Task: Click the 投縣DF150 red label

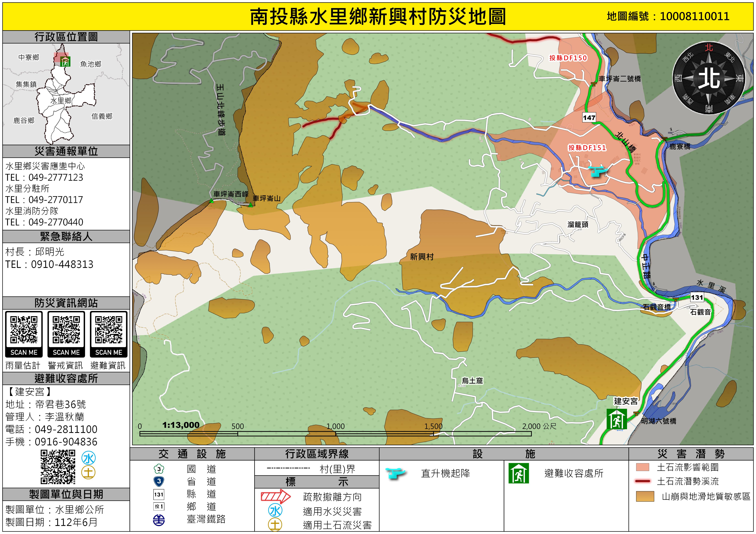Action: pos(568,58)
